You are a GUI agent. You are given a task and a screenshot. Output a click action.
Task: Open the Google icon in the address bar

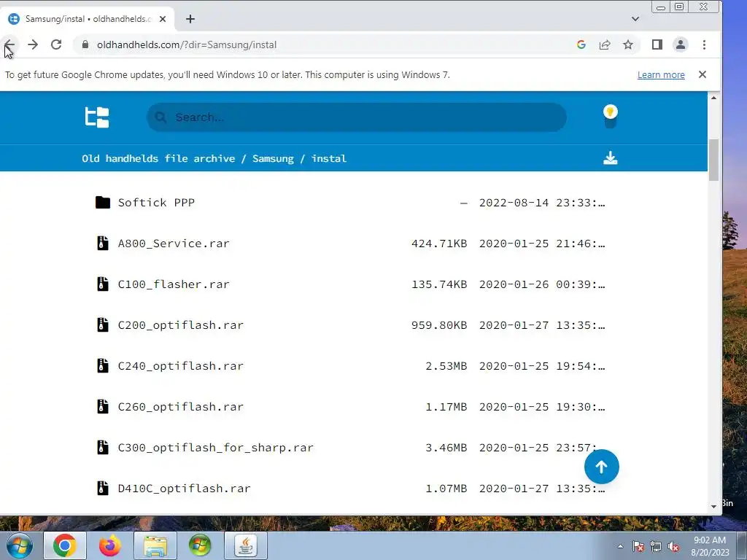pos(581,44)
